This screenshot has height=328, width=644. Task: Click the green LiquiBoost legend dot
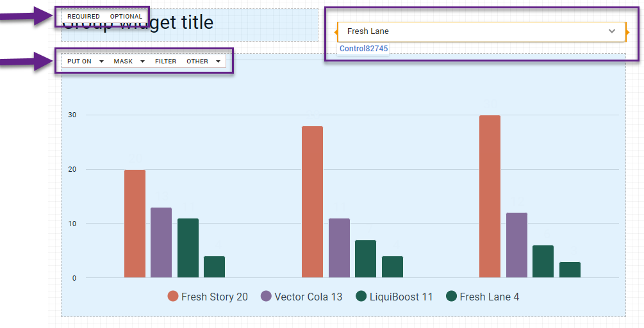pos(361,296)
